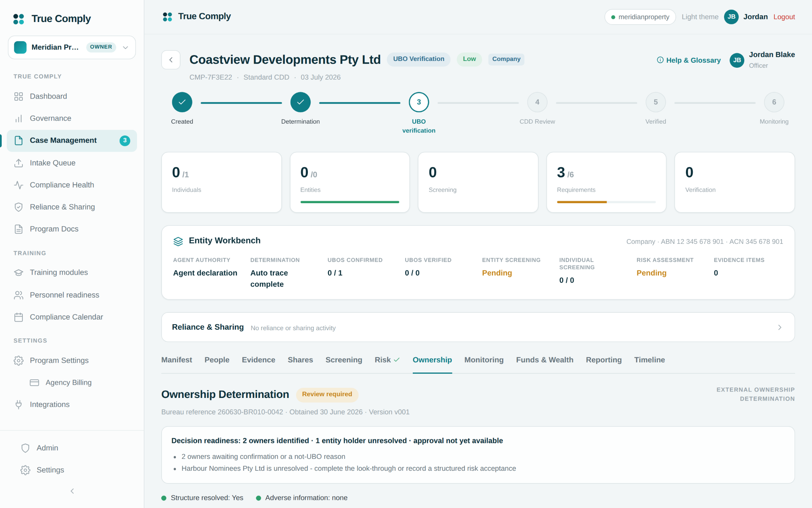Open the Evidence tab

(x=258, y=360)
